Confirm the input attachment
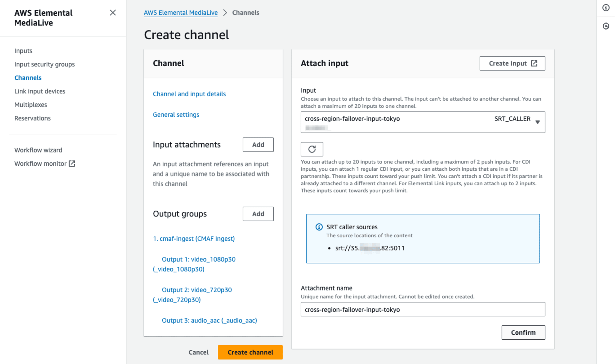Image resolution: width=615 pixels, height=364 pixels. point(523,333)
